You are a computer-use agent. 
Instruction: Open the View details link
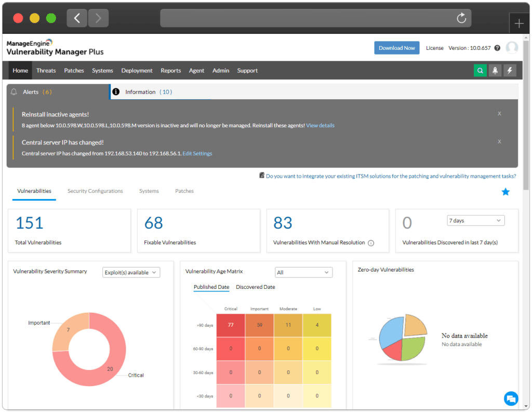click(x=320, y=125)
